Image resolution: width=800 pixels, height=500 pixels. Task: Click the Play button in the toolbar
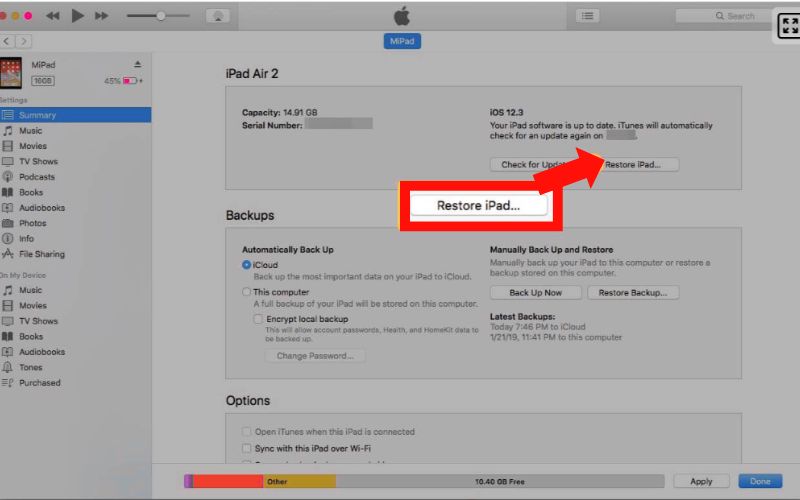pyautogui.click(x=78, y=16)
